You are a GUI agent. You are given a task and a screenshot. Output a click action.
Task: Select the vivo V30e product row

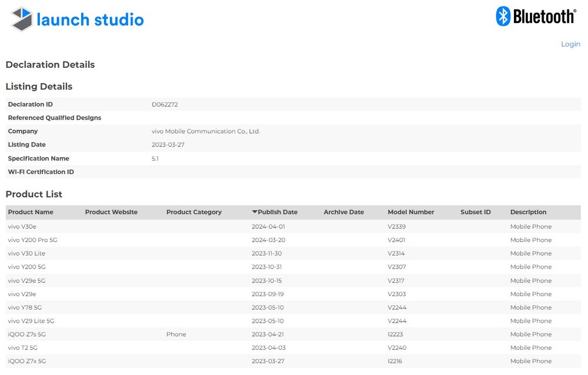[22, 227]
